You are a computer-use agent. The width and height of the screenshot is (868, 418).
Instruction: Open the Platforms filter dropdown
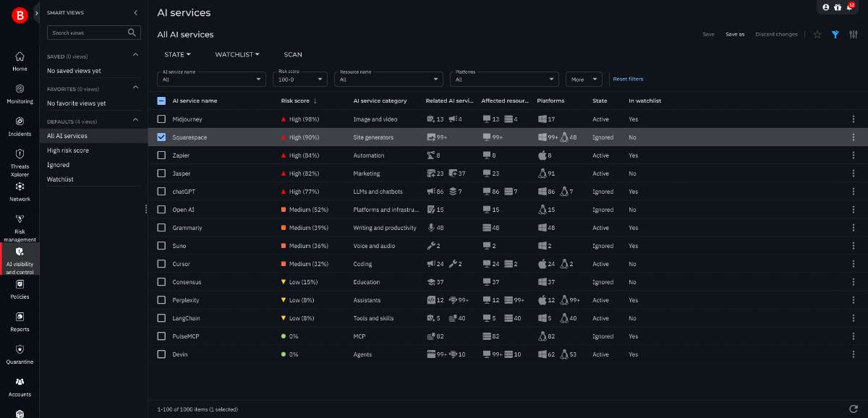coord(503,78)
